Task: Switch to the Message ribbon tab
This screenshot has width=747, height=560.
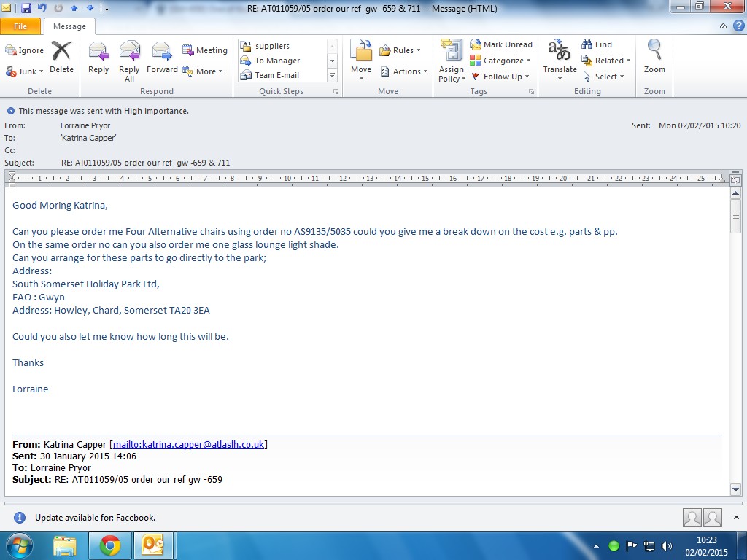Action: tap(69, 26)
